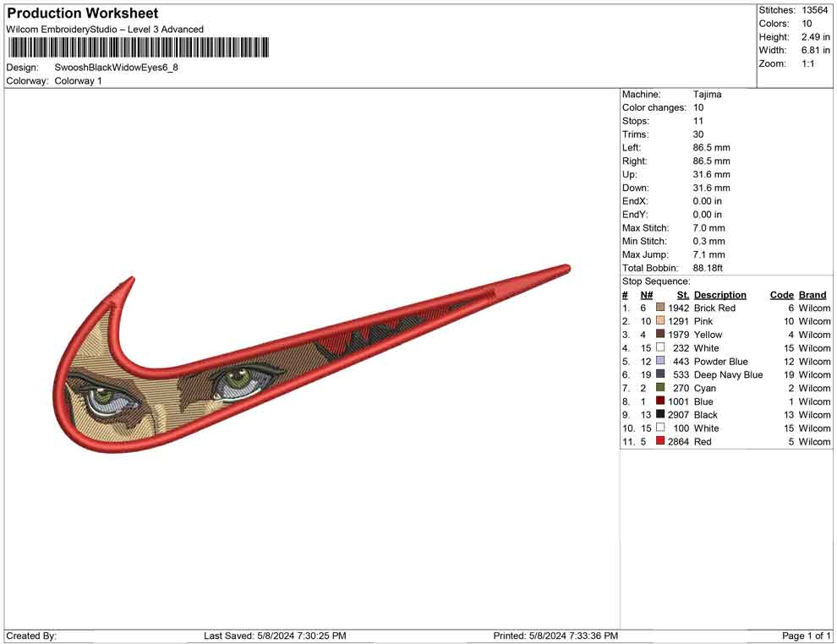The height and width of the screenshot is (644, 837).
Task: Click the Description column header
Action: point(720,295)
